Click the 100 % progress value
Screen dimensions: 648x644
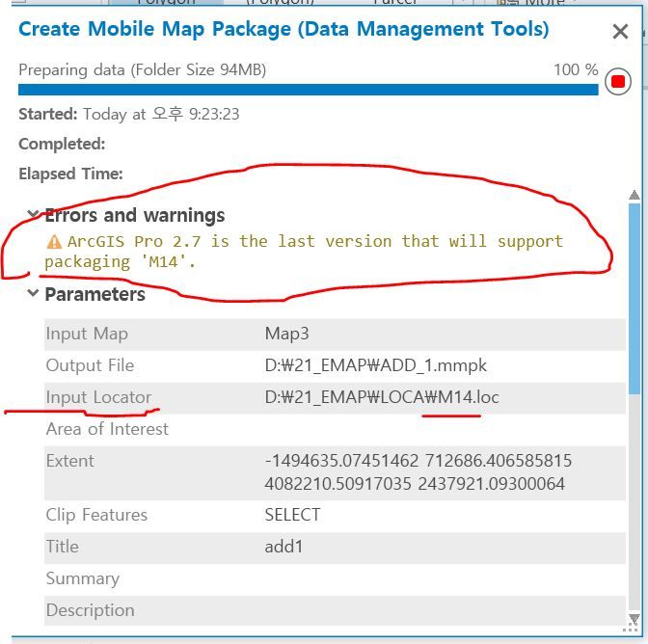[x=576, y=69]
